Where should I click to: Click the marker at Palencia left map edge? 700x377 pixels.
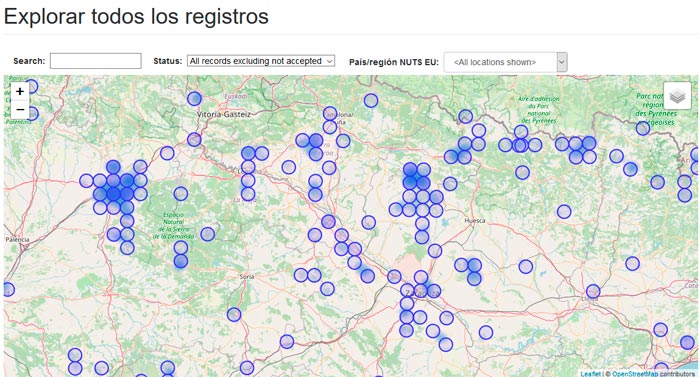(8, 289)
